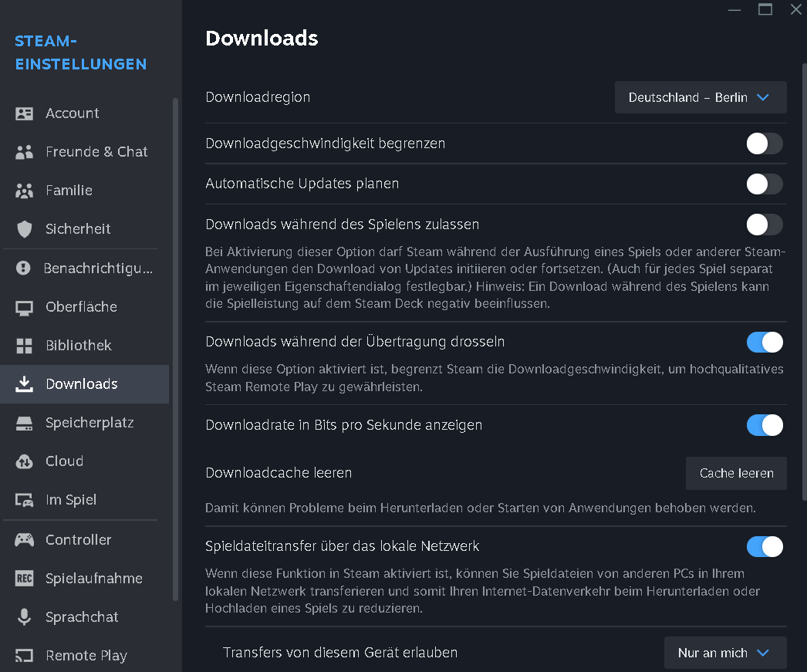Image resolution: width=807 pixels, height=672 pixels.
Task: Click the Bibliothek grid icon
Action: click(x=24, y=346)
